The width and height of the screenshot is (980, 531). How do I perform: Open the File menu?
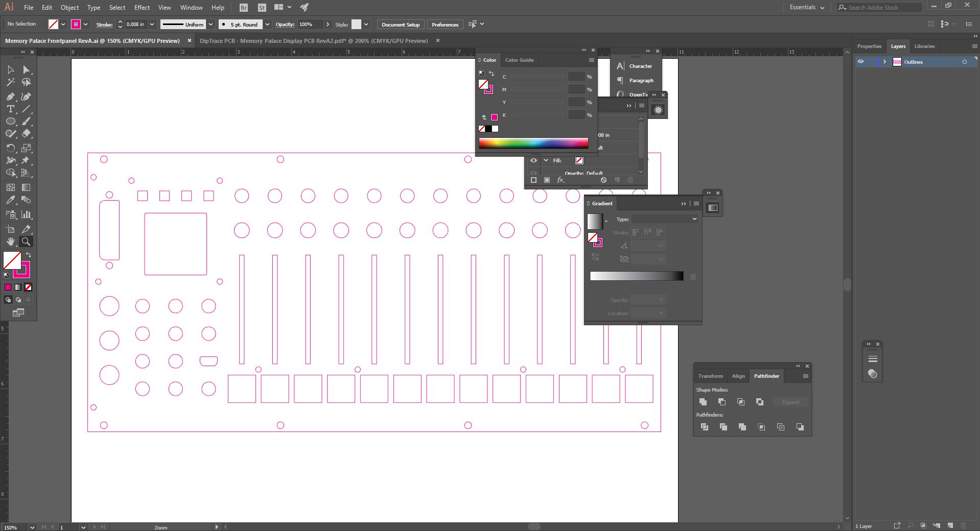pyautogui.click(x=29, y=7)
